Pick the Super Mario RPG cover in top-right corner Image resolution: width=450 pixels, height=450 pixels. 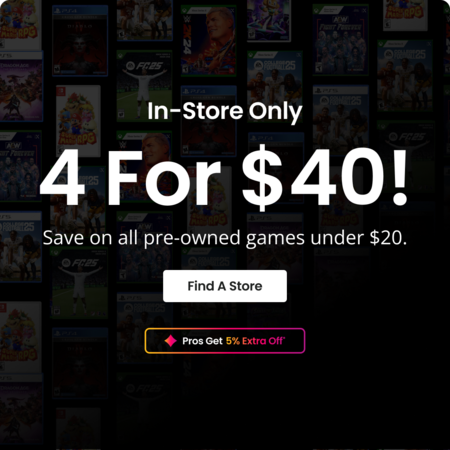tap(405, 15)
